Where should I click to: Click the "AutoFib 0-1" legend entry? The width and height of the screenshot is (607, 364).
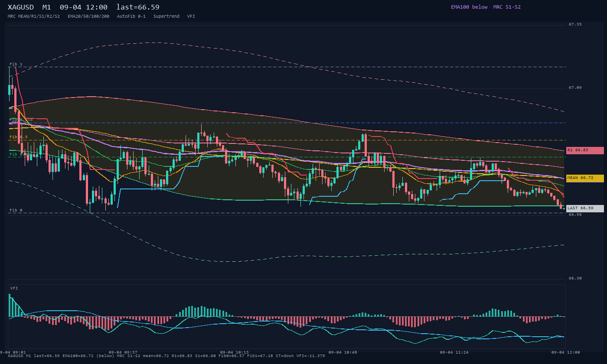tap(131, 16)
